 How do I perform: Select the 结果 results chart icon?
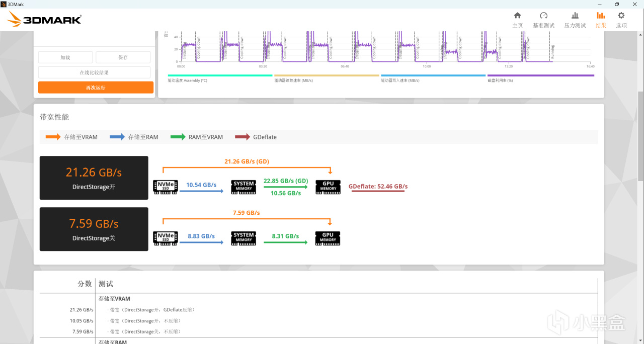601,16
